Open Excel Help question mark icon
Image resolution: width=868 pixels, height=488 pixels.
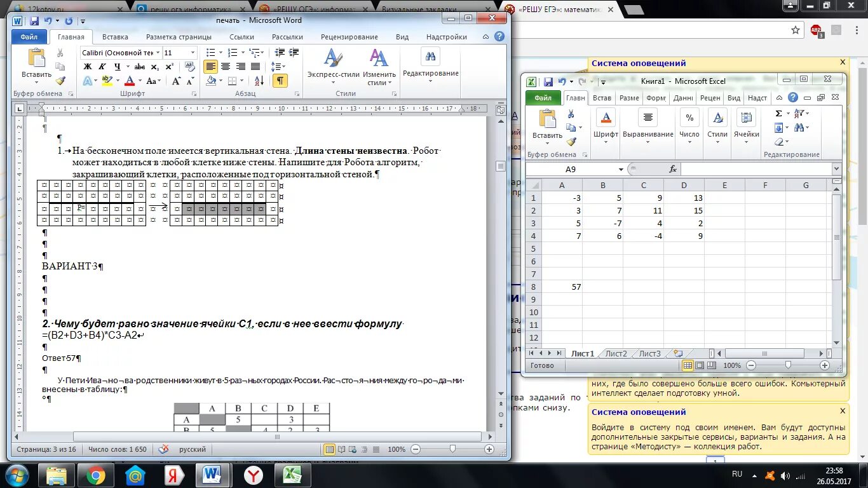(793, 98)
